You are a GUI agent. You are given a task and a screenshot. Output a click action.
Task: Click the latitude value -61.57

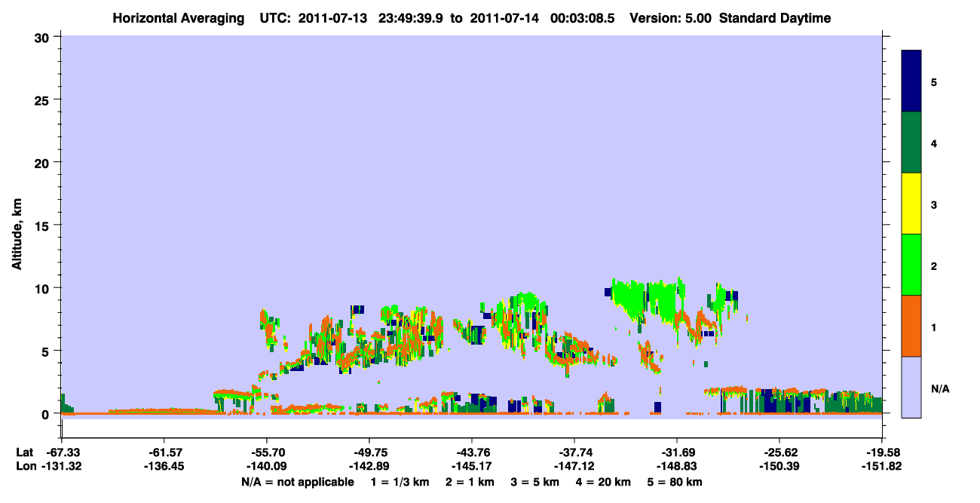click(164, 452)
